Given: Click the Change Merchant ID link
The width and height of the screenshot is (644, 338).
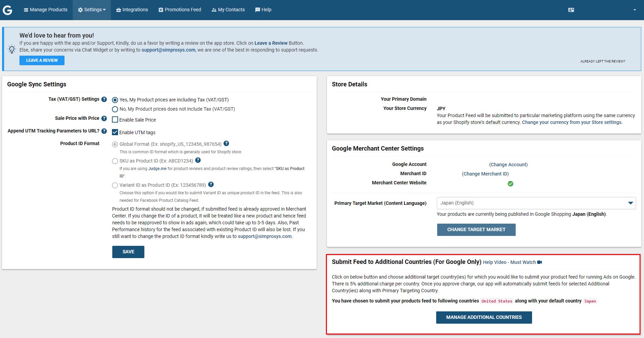Looking at the screenshot, I should point(485,174).
